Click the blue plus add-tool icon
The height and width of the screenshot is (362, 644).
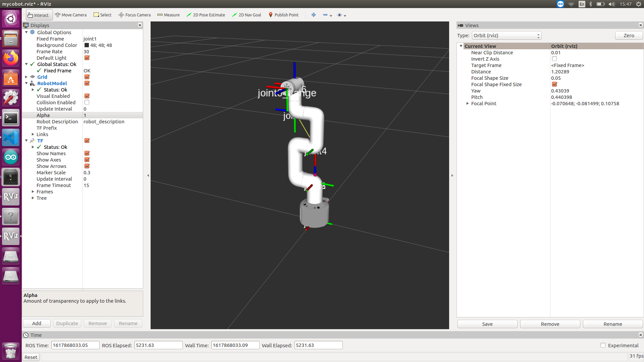coord(314,15)
